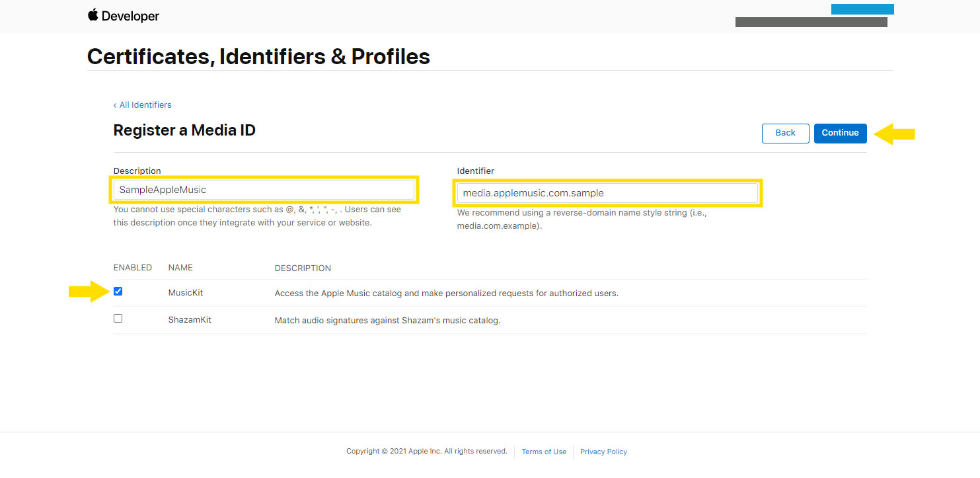
Task: Open the Terms of Use link
Action: click(544, 452)
